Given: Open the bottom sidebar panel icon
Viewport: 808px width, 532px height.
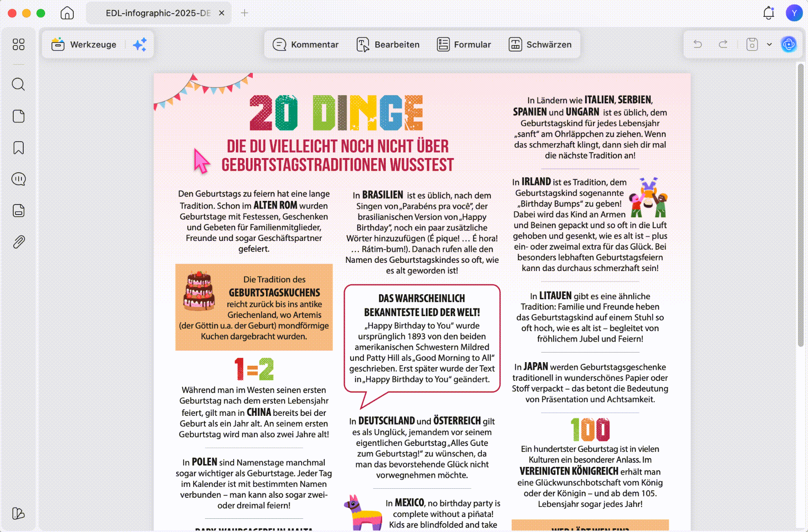Looking at the screenshot, I should (x=19, y=513).
